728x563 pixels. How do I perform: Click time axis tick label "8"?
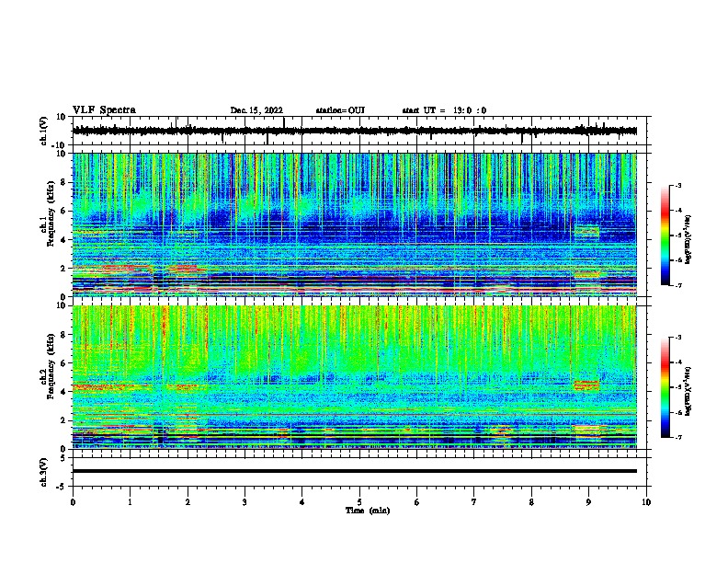pyautogui.click(x=531, y=502)
